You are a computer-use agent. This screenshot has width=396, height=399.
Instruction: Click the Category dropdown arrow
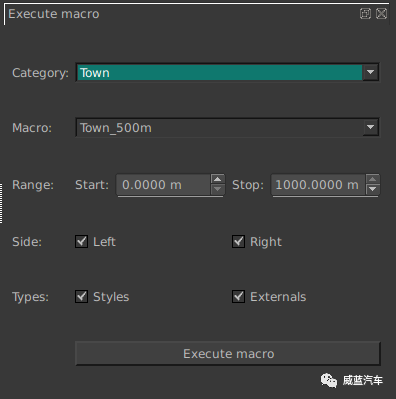[370, 72]
